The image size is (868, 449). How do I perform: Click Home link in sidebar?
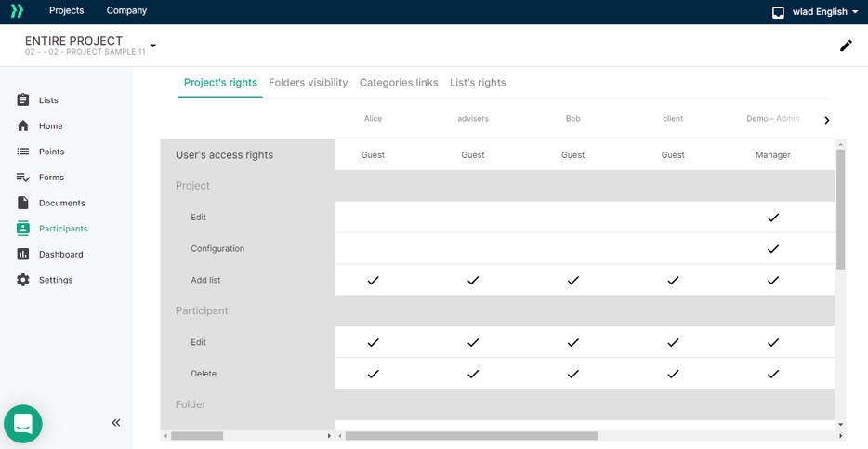pos(50,125)
